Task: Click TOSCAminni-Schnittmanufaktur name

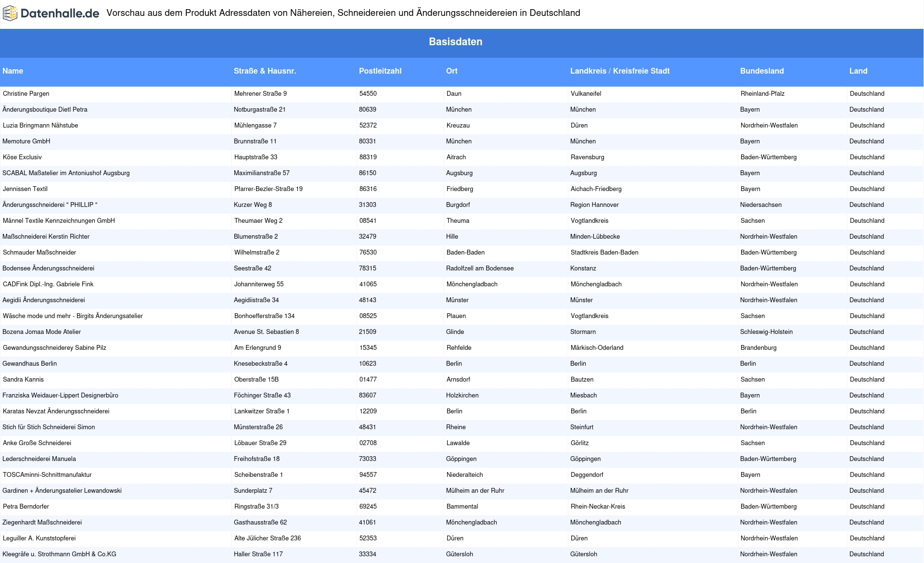Action: (x=47, y=475)
